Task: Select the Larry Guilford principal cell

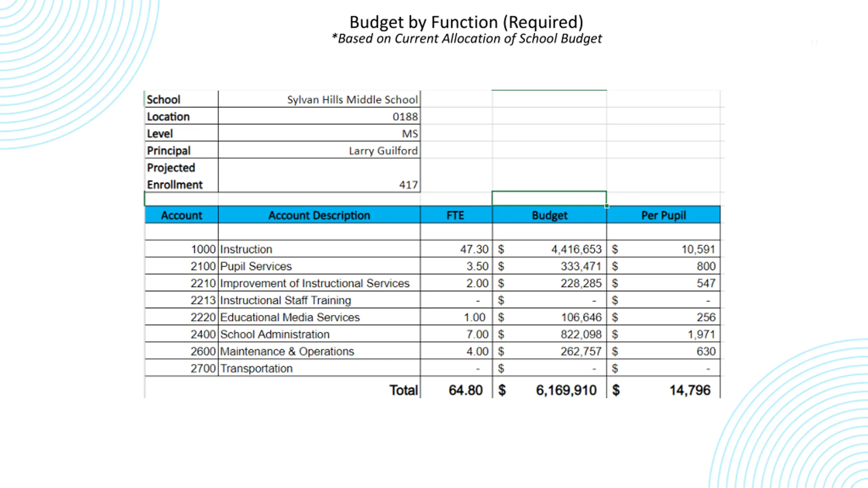Action: (x=383, y=150)
